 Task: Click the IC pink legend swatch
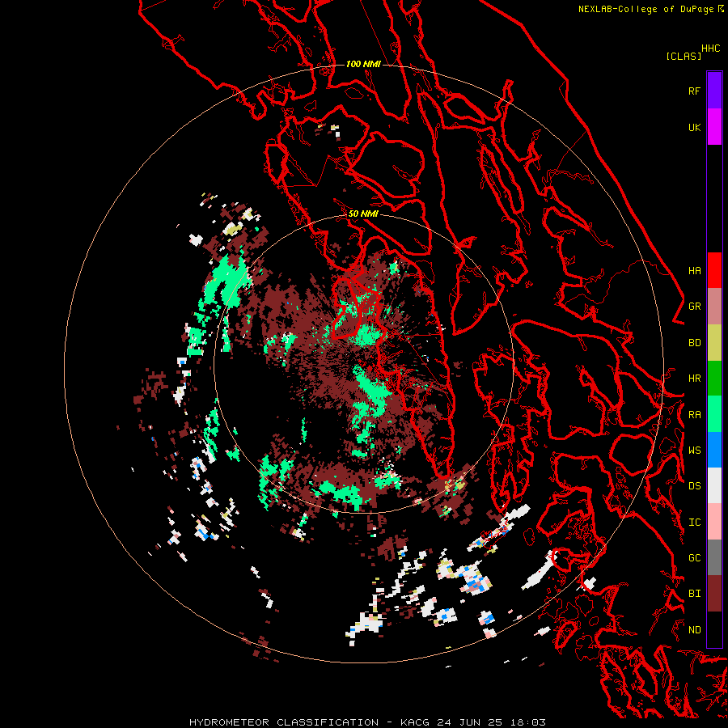[x=714, y=522]
